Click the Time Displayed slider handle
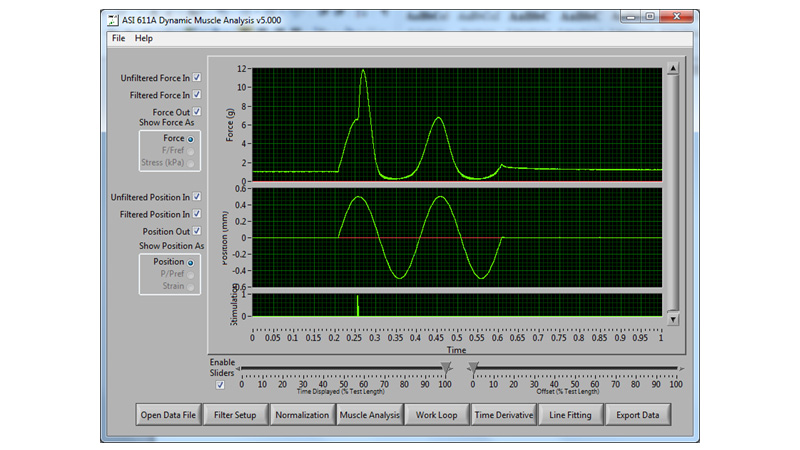Screen dimensions: 800x450 (446, 368)
